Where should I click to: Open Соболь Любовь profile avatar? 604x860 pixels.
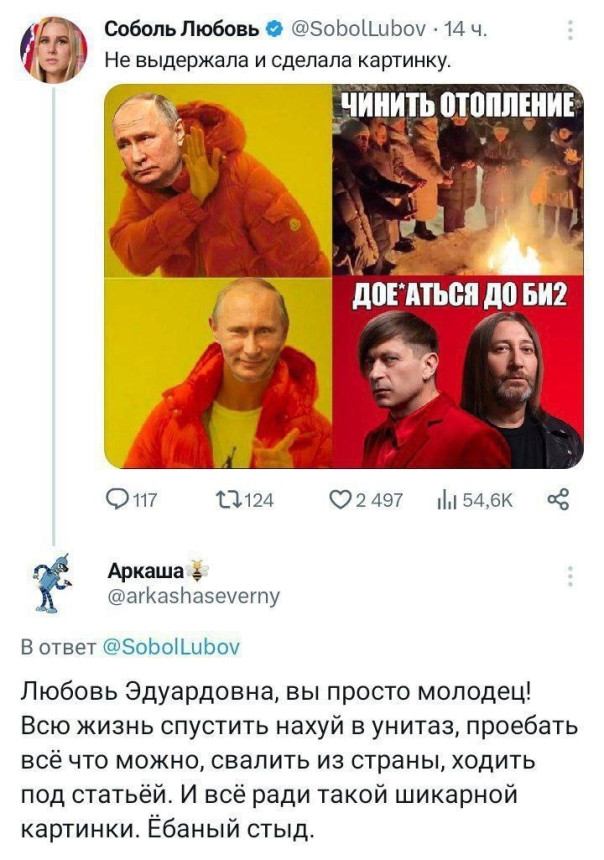54,49
